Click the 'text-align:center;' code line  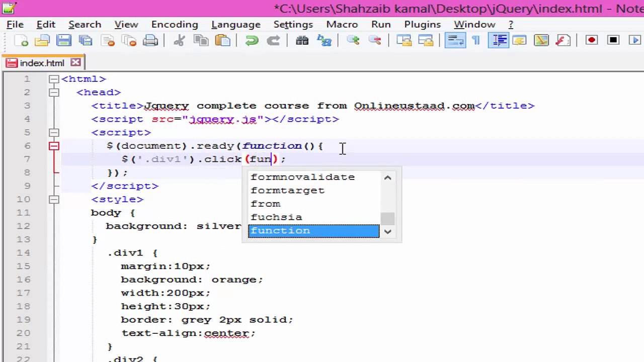[x=188, y=333]
